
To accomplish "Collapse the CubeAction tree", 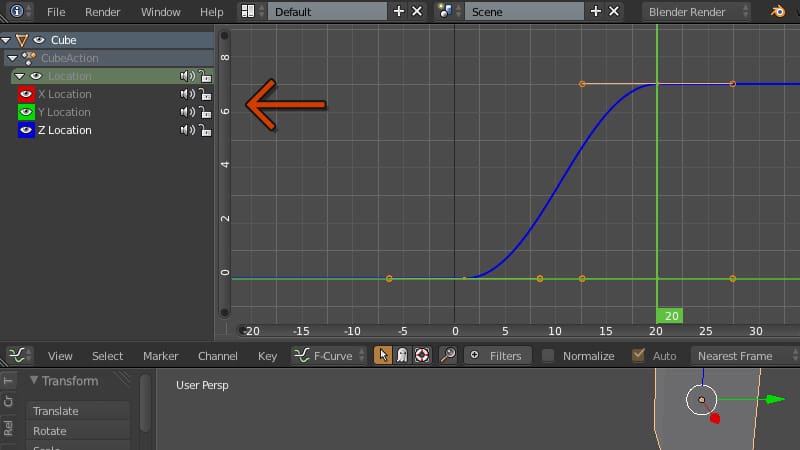I will pos(12,58).
